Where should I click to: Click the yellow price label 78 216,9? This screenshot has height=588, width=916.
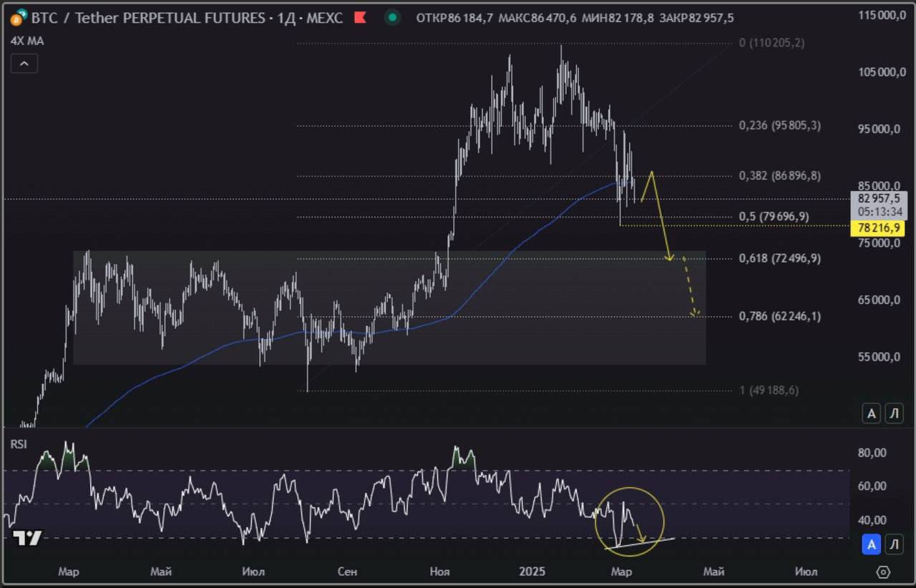877,227
